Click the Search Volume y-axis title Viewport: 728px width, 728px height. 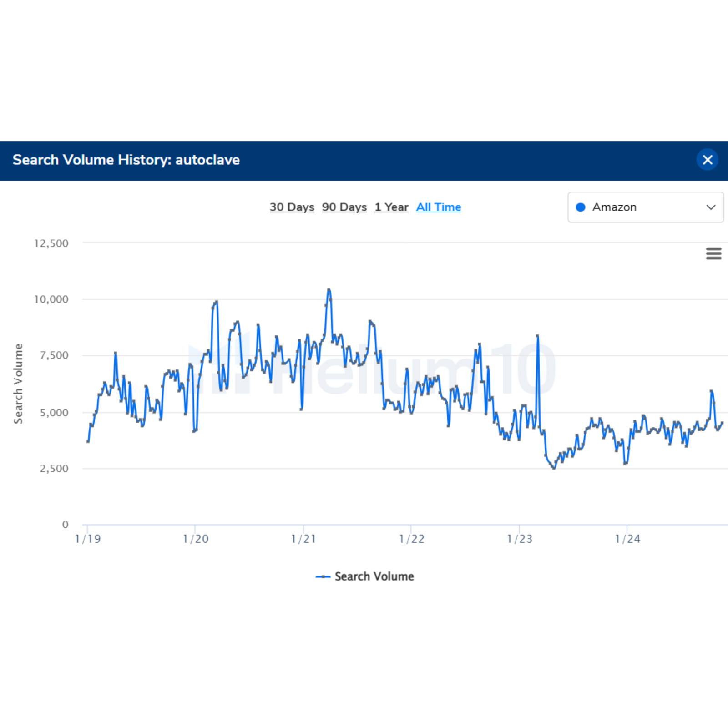pos(18,384)
